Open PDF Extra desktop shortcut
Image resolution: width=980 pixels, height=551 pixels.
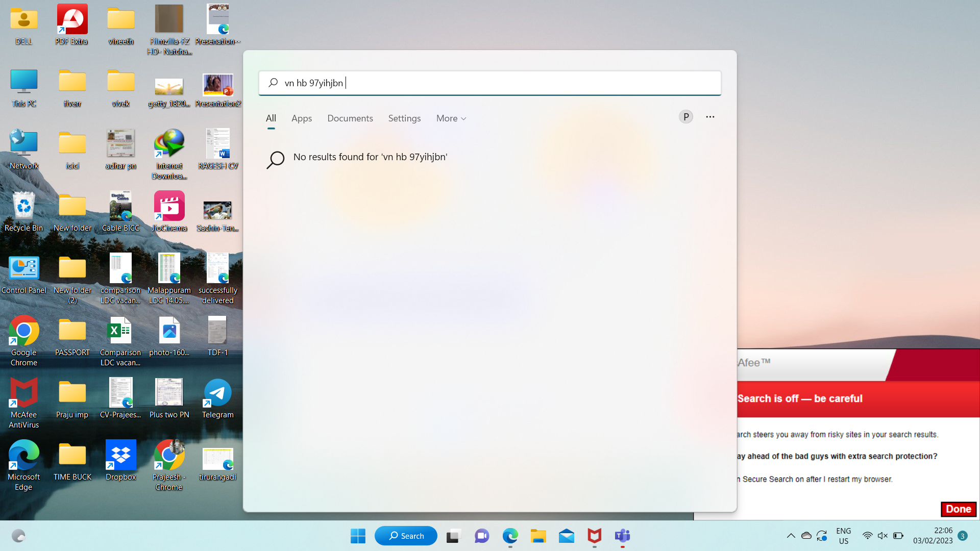point(72,19)
